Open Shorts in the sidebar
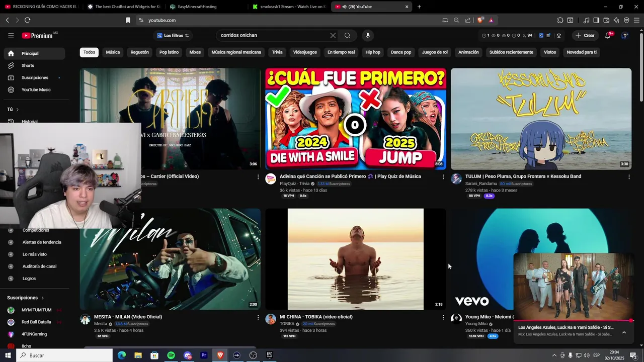Viewport: 644px width, 362px height. (x=34, y=65)
